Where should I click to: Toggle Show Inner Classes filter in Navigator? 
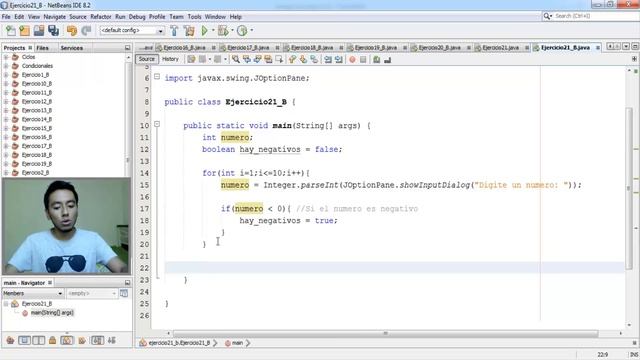(67, 340)
